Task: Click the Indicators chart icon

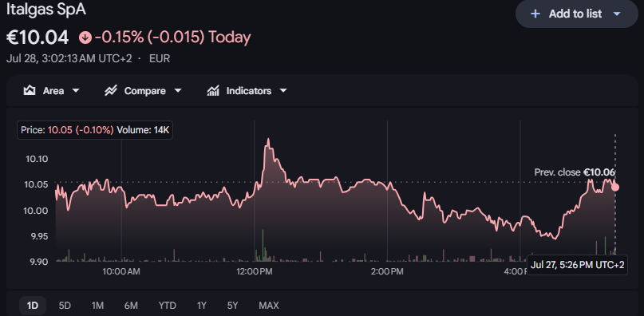Action: coord(213,90)
